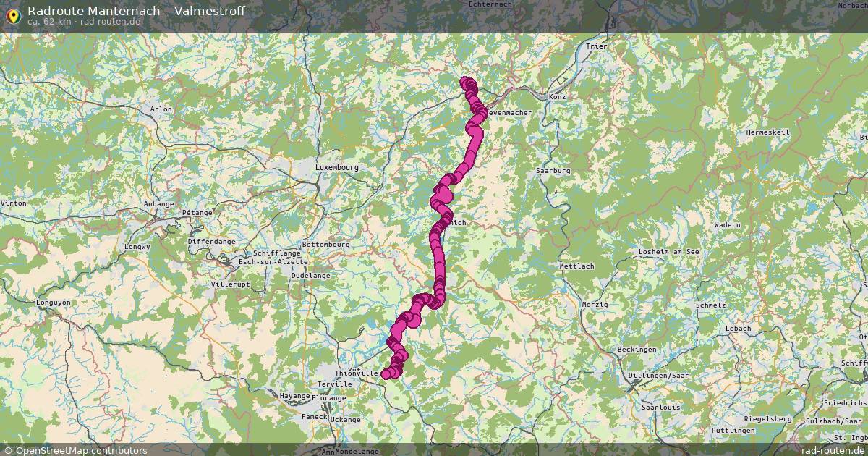Click the Merzig town label
868x456 pixels.
pyautogui.click(x=595, y=305)
